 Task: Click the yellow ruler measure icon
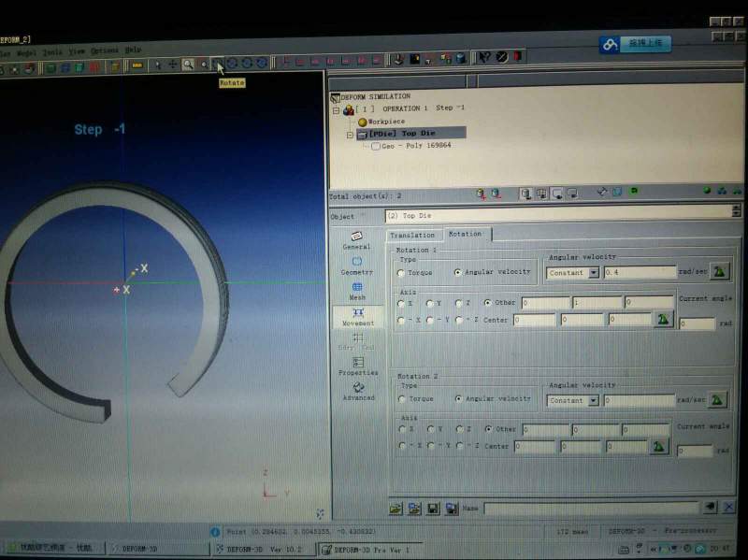(137, 65)
